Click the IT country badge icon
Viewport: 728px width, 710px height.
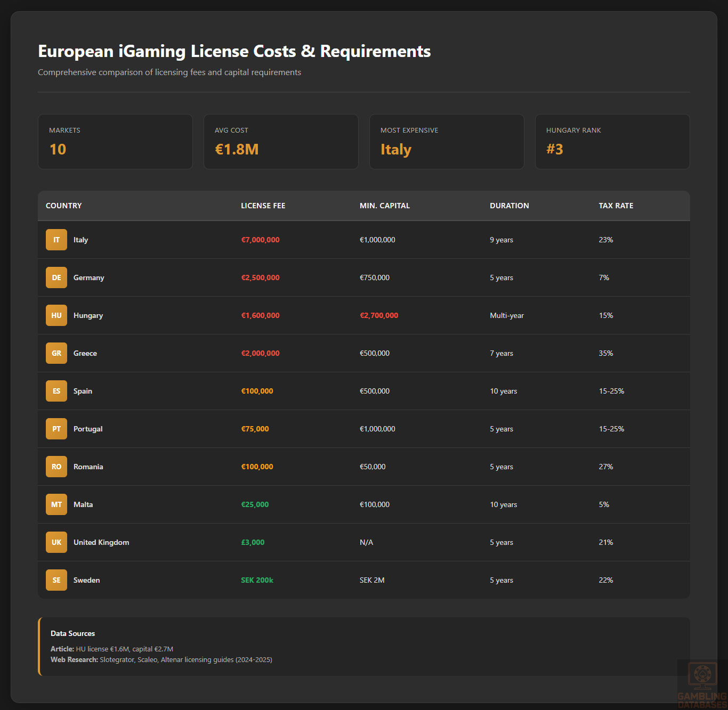56,240
